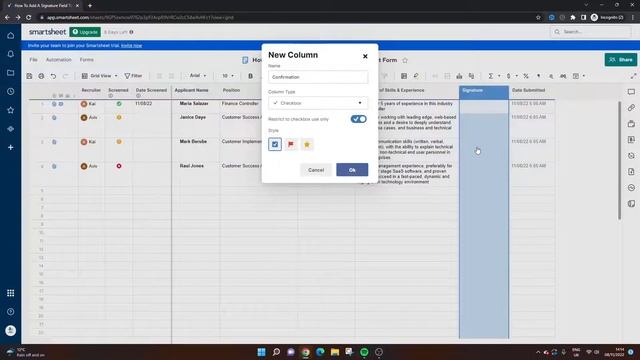This screenshot has height=360, width=640.
Task: Go to Smartsheet Home in sidebar
Action: click(11, 36)
